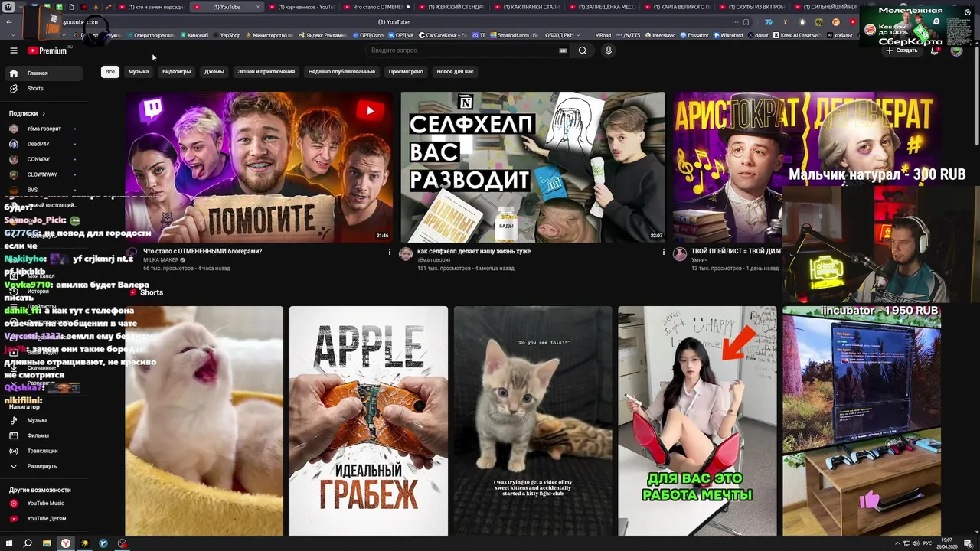Open the MILKA MAKER channel link
The image size is (980, 551).
tap(161, 260)
